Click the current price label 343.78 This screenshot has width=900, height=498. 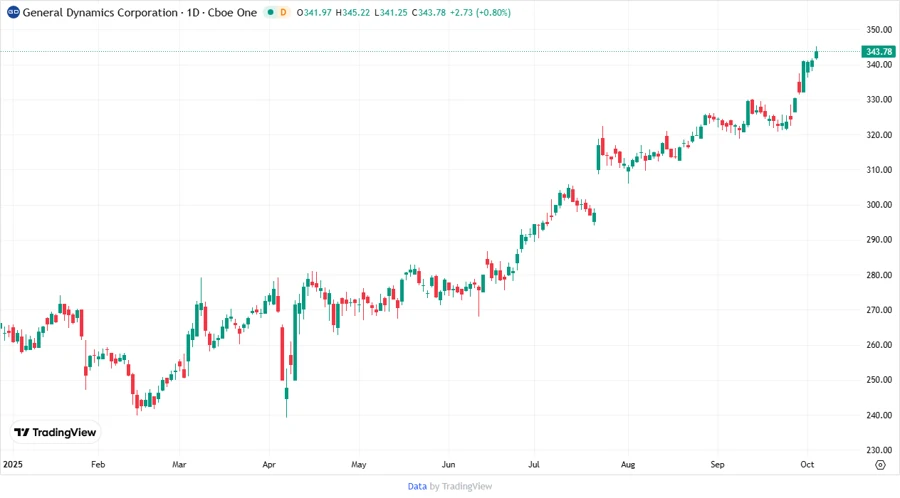click(x=879, y=52)
